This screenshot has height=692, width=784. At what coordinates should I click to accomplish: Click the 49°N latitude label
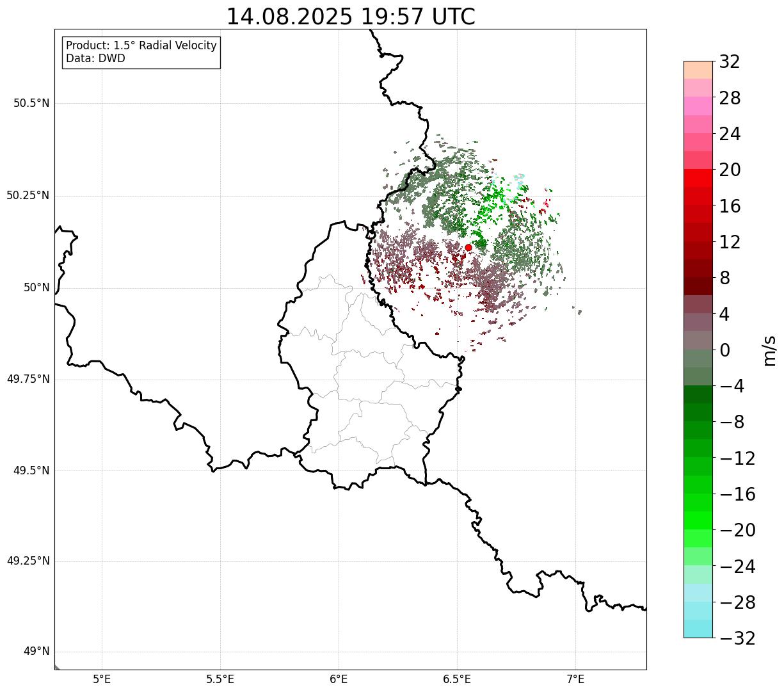point(36,652)
